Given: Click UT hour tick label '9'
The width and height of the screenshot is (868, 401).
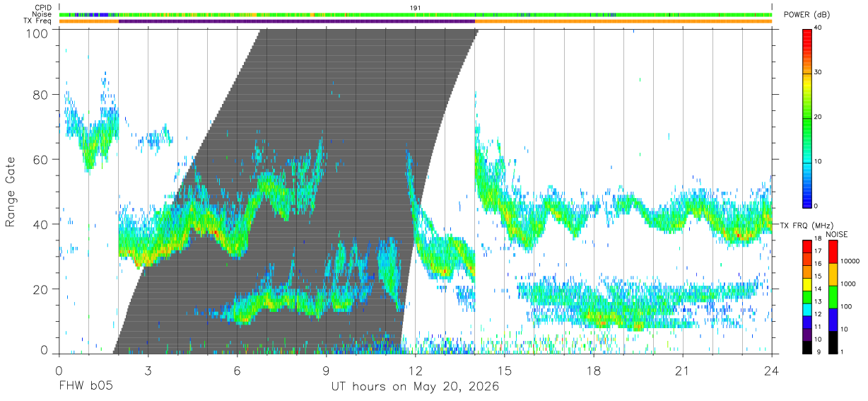Looking at the screenshot, I should click(326, 370).
